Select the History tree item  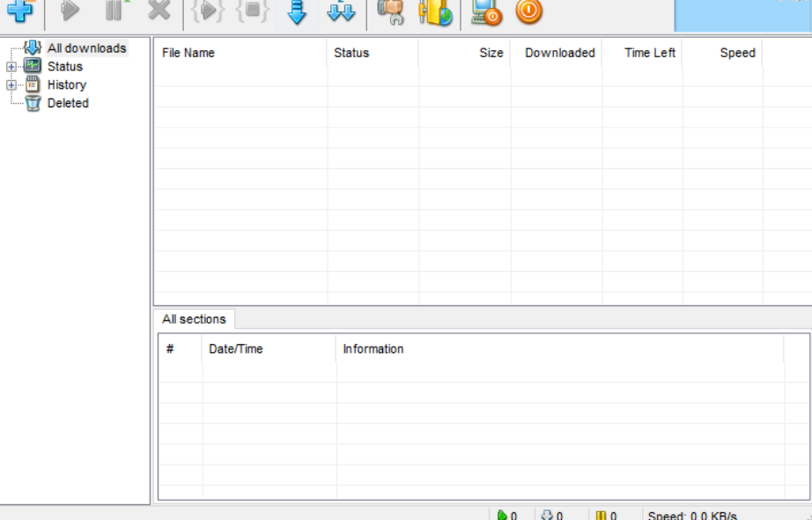pos(67,84)
